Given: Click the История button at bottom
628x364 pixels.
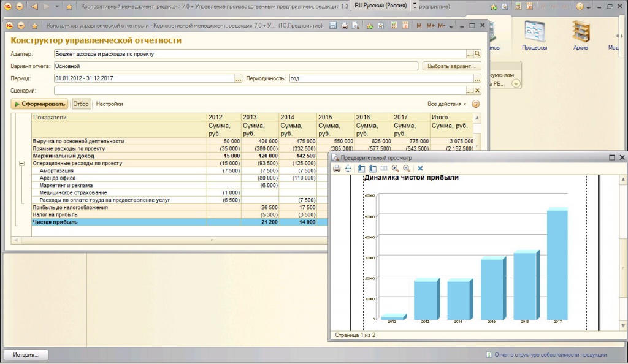Looking at the screenshot, I should pos(26,355).
